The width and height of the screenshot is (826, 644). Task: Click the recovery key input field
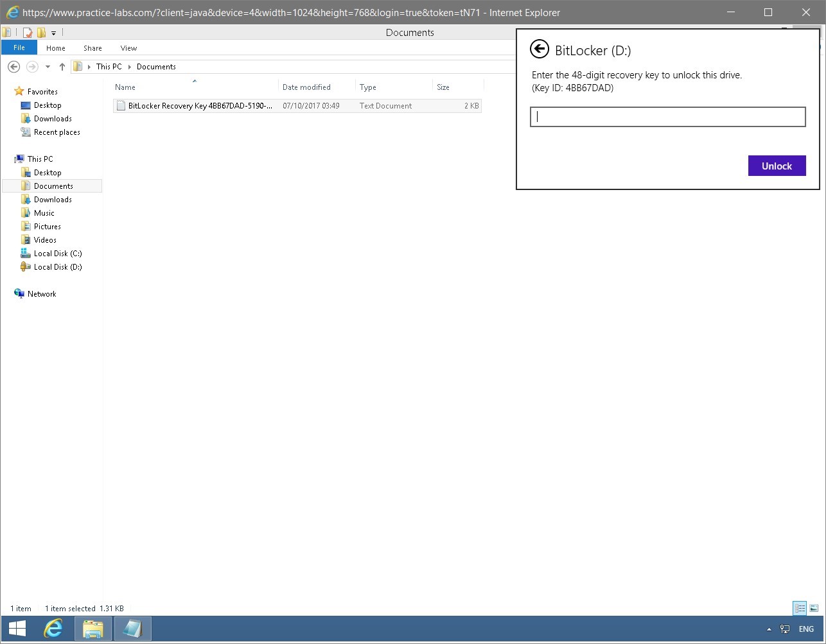coord(667,117)
